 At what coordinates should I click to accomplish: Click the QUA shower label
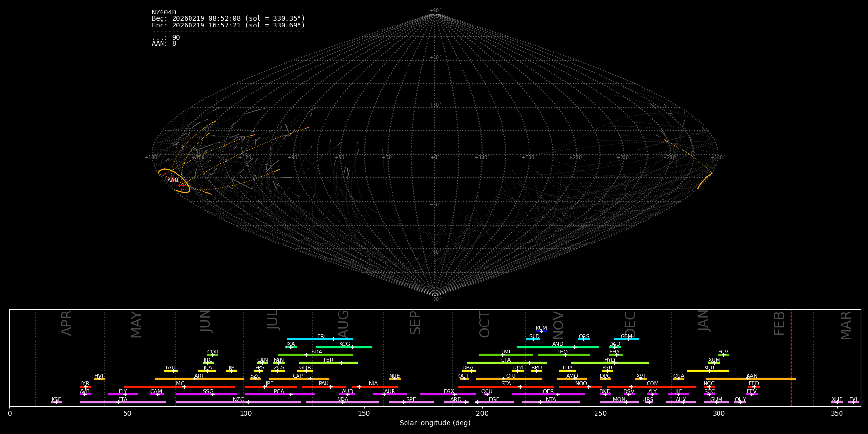pyautogui.click(x=678, y=376)
